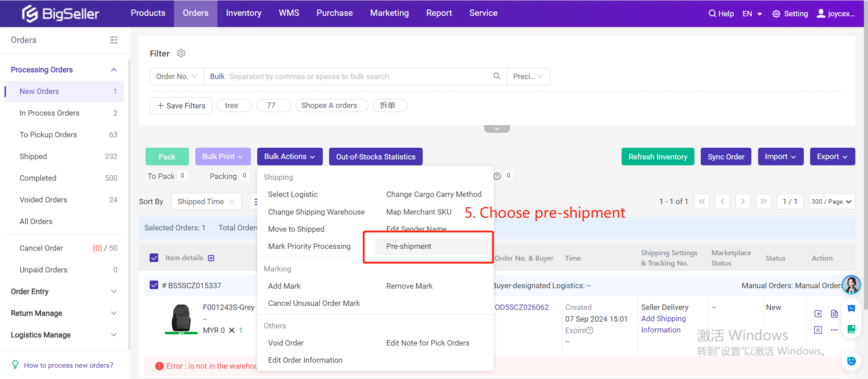Expand item details plus icon
This screenshot has width=868, height=379.
click(x=211, y=258)
